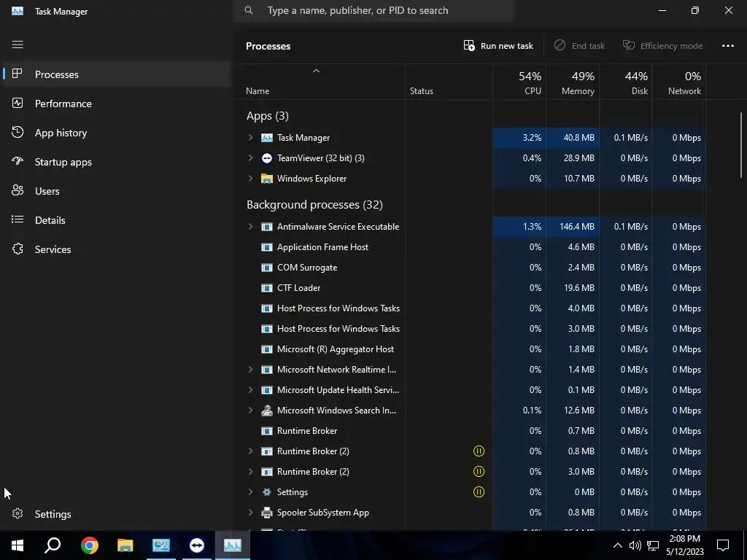This screenshot has height=560, width=747.
Task: Expand the Windows Explorer row
Action: pyautogui.click(x=251, y=179)
